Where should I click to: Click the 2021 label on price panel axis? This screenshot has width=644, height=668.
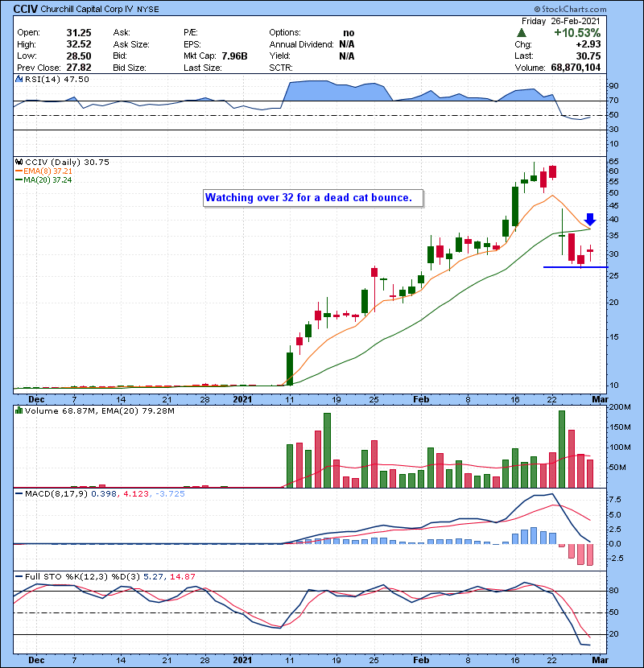coord(242,400)
